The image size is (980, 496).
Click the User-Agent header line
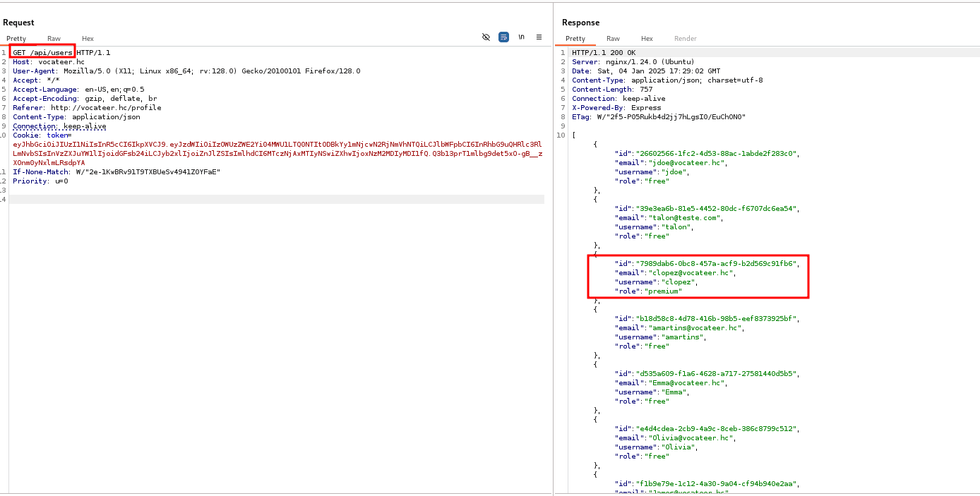[186, 71]
